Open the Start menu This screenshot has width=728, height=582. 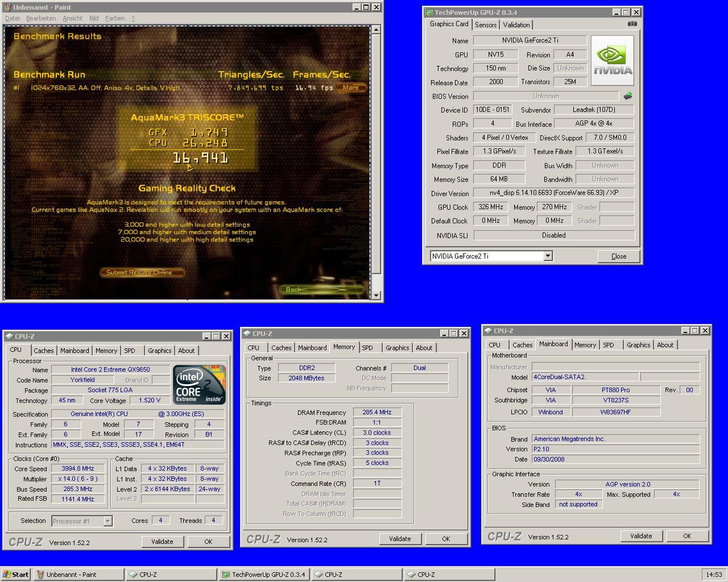[16, 574]
